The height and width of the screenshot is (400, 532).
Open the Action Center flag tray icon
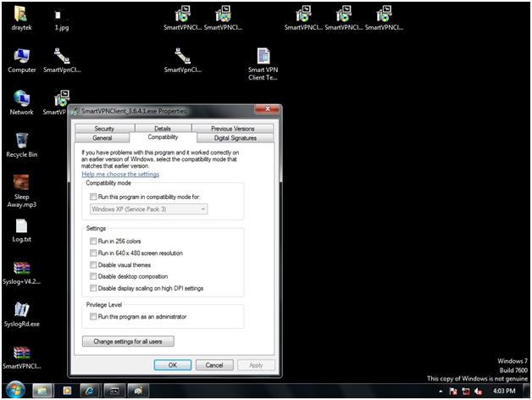(453, 392)
